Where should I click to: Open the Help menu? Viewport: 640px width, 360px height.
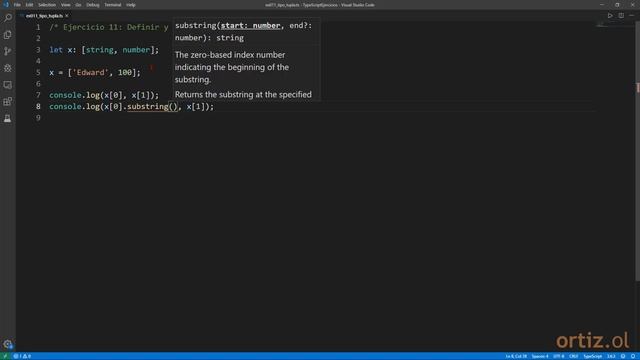coord(131,5)
